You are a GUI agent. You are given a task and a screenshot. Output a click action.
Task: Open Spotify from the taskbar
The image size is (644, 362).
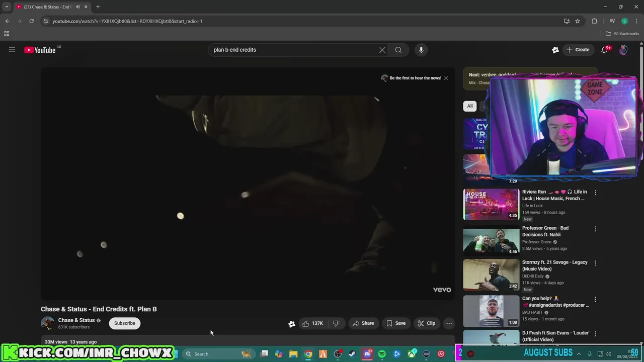click(382, 354)
